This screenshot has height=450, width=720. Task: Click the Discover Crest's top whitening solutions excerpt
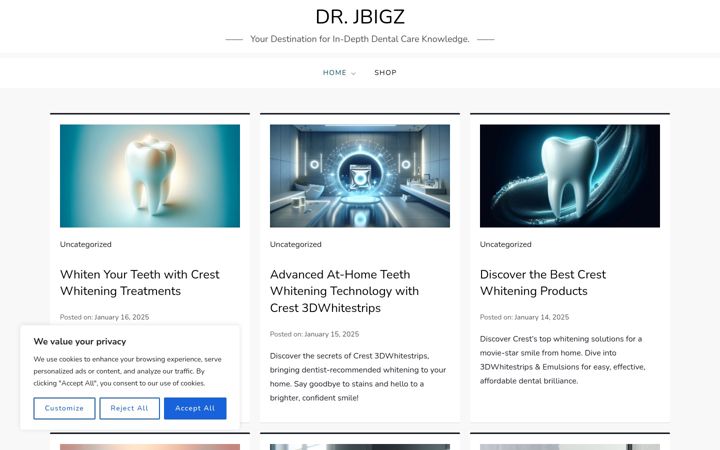(562, 360)
